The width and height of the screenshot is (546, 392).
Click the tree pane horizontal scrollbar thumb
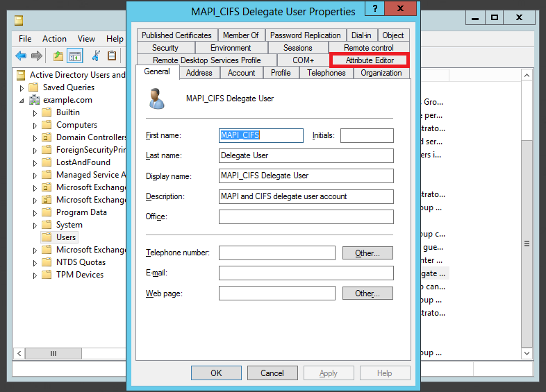[53, 353]
